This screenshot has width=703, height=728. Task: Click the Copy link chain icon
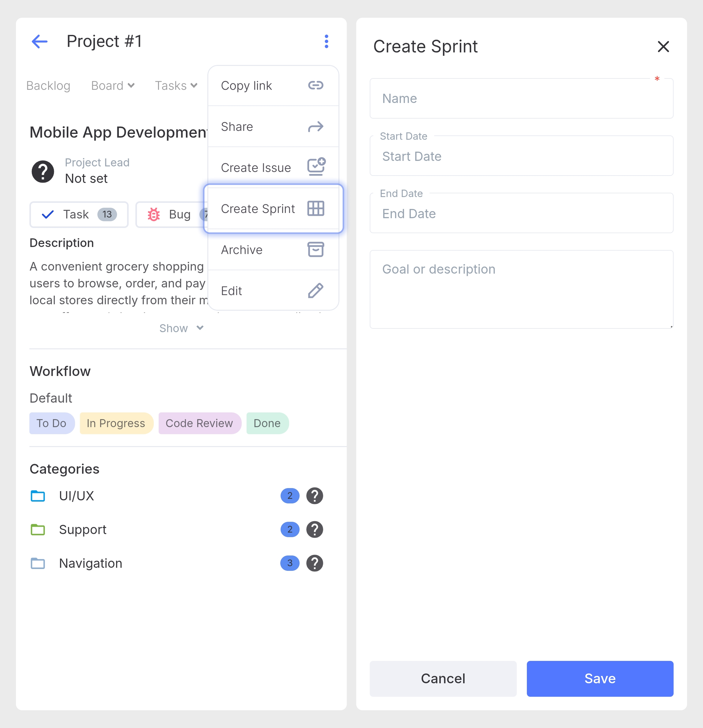pyautogui.click(x=315, y=85)
